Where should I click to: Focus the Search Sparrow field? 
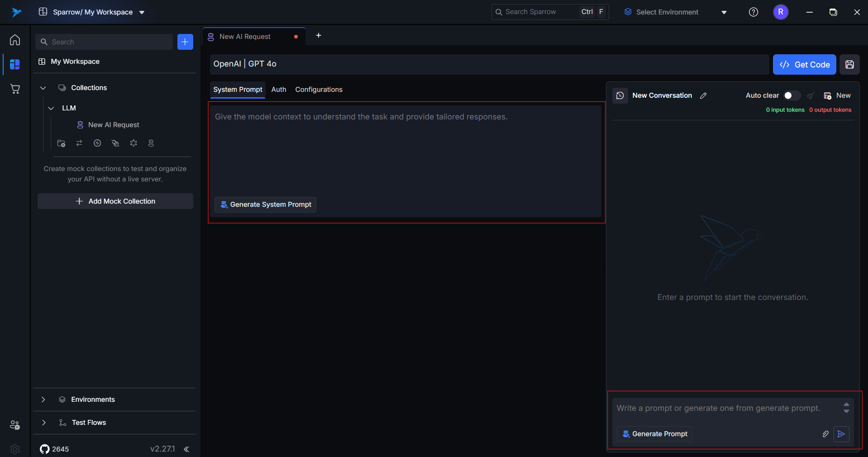point(550,12)
